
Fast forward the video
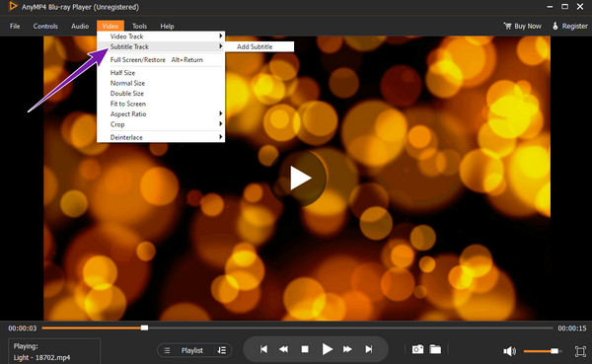(347, 349)
